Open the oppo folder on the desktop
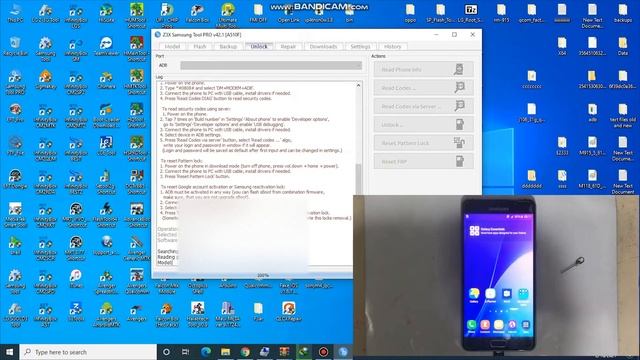Image resolution: width=640 pixels, height=360 pixels. [x=410, y=13]
